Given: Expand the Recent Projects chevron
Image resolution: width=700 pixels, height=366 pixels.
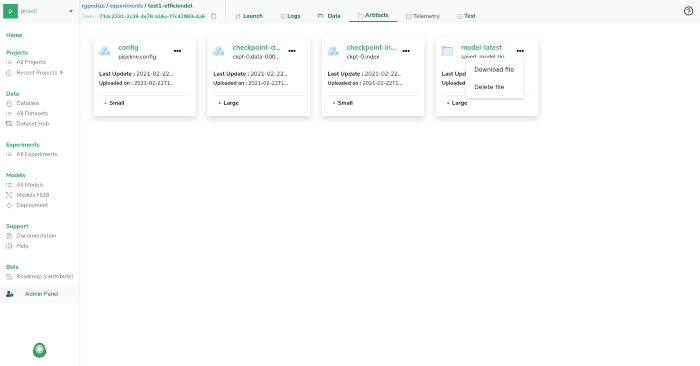Looking at the screenshot, I should click(x=61, y=72).
